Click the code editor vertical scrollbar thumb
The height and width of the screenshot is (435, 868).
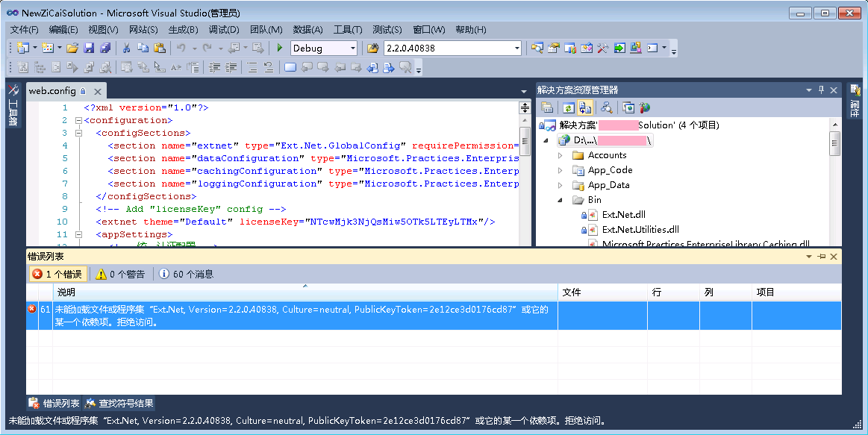[525, 140]
